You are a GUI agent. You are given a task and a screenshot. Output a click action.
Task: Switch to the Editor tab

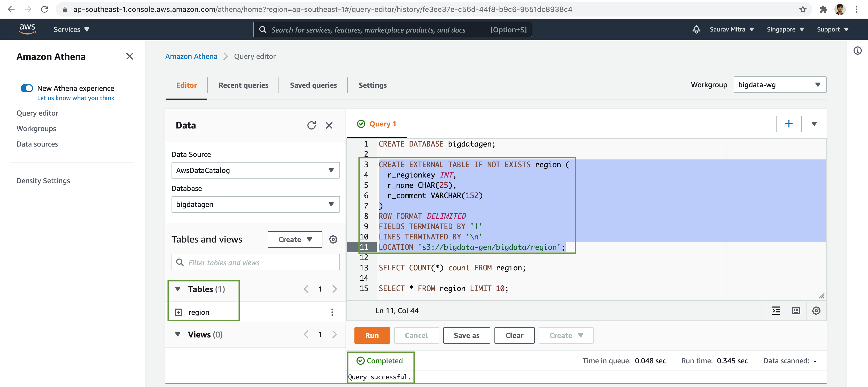point(186,85)
